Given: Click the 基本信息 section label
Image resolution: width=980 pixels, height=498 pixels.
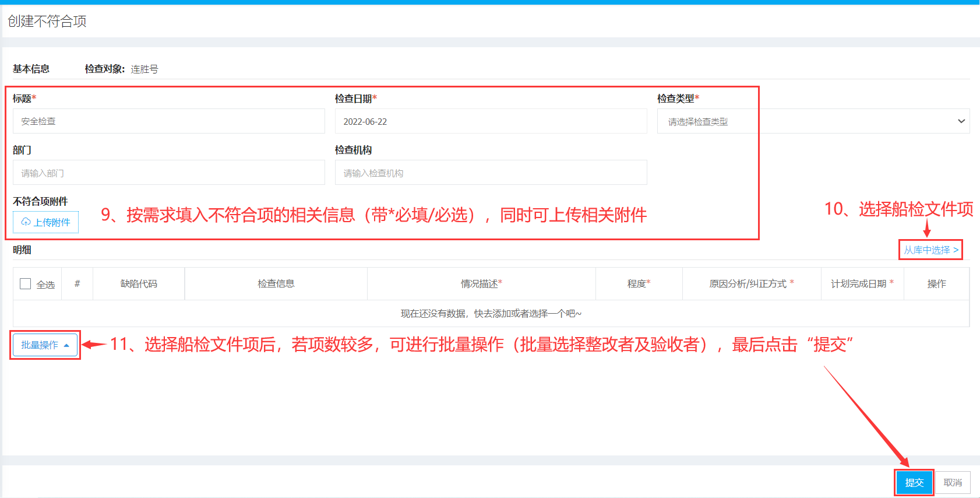Looking at the screenshot, I should coord(31,69).
